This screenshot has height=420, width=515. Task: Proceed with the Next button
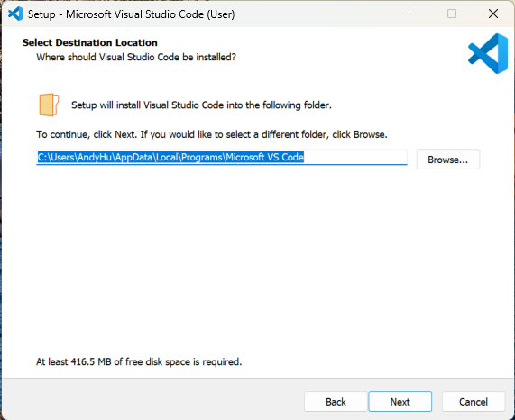pos(400,402)
